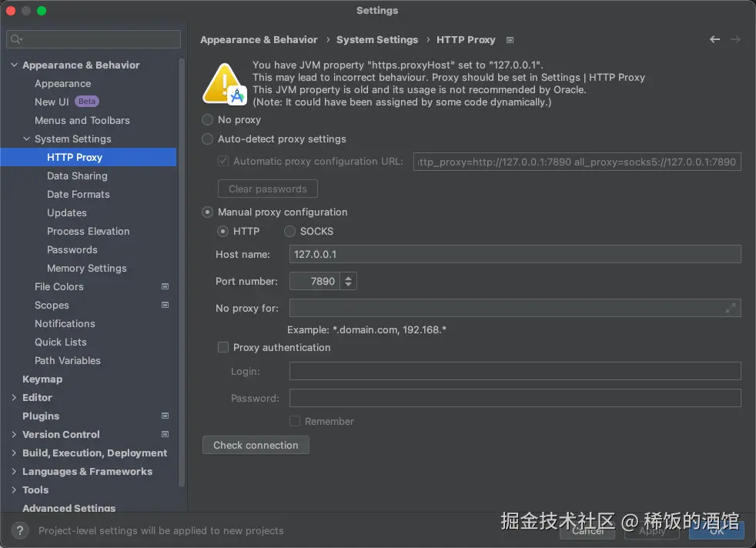This screenshot has height=548, width=756.
Task: Open Updates settings
Action: (x=66, y=212)
